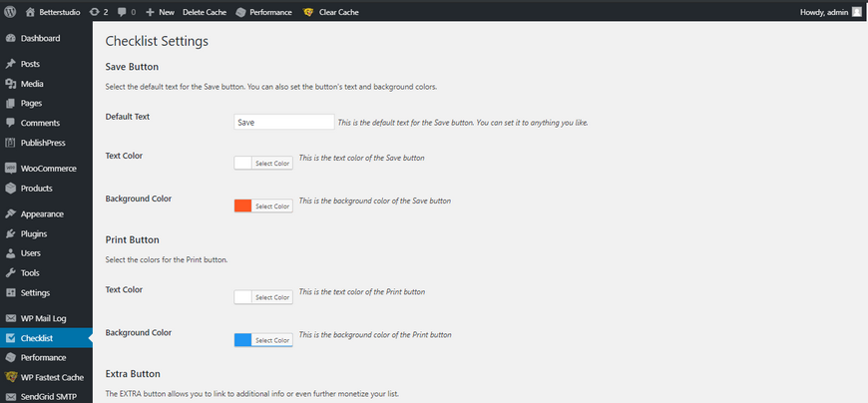The width and height of the screenshot is (868, 403).
Task: Click the WooCommerce icon in sidebar
Action: (x=11, y=169)
